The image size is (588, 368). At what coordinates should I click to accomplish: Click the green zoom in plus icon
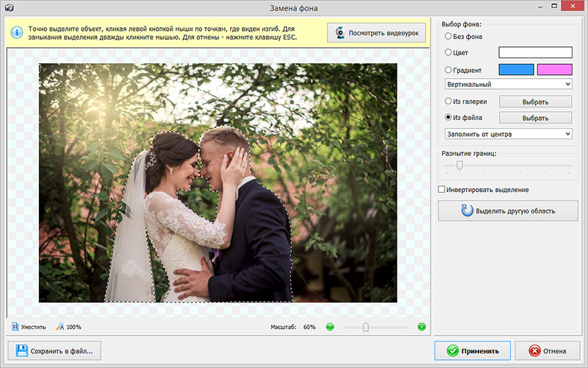[x=421, y=327]
